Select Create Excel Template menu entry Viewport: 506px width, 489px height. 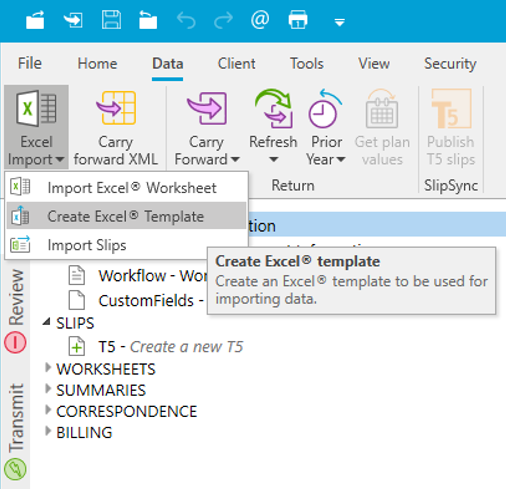coord(127,216)
